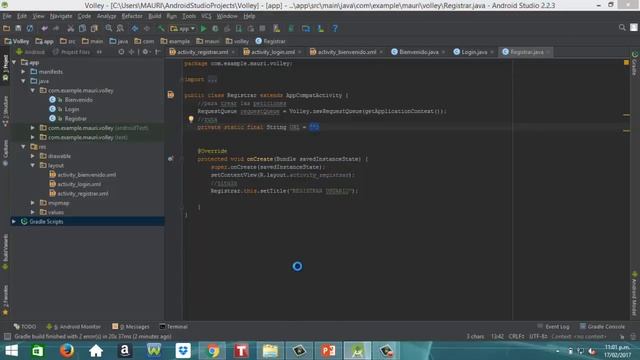Close the Registrar.java editor tab
The width and height of the screenshot is (640, 360).
[548, 52]
